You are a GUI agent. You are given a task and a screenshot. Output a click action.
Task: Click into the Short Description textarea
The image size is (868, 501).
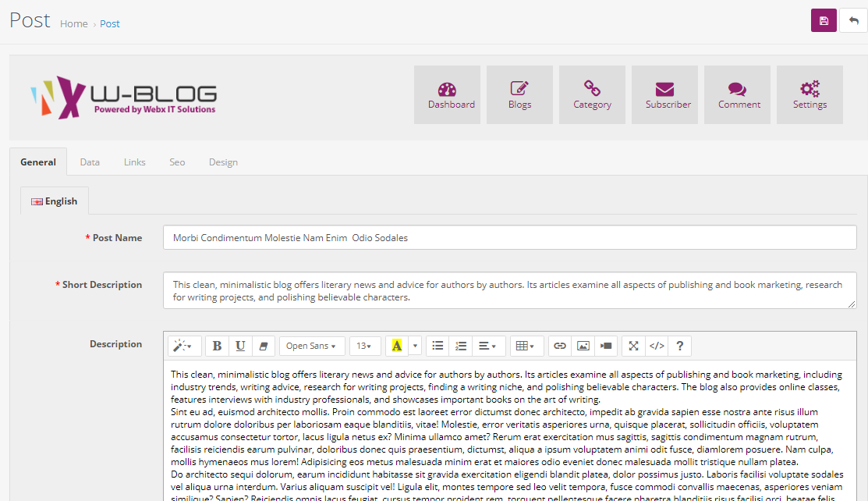[x=510, y=290]
